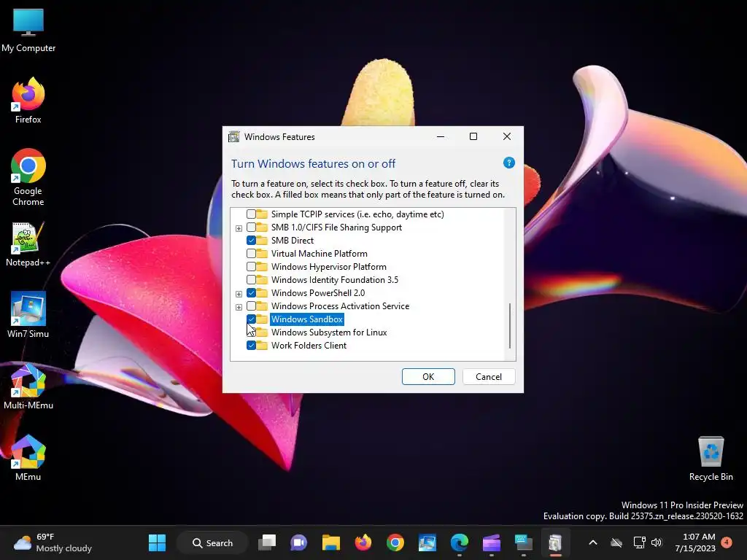Click the Windows Features title bar icon
Viewport: 747px width, 560px height.
(234, 136)
